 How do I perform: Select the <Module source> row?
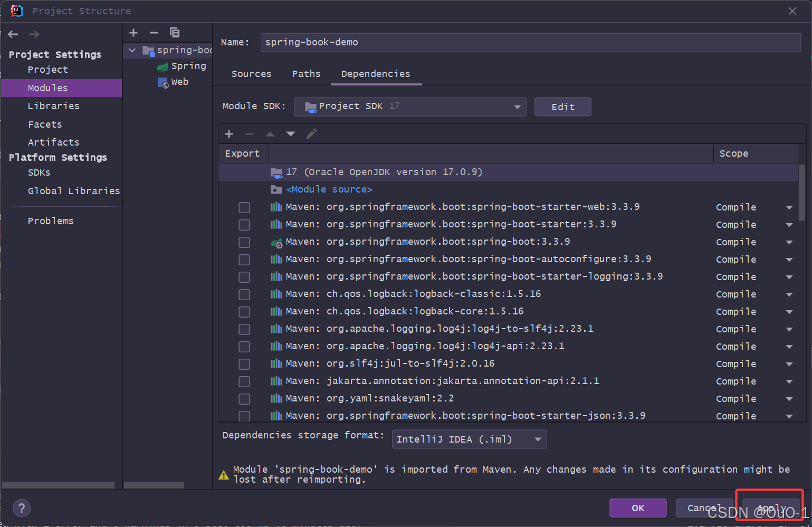pyautogui.click(x=508, y=189)
